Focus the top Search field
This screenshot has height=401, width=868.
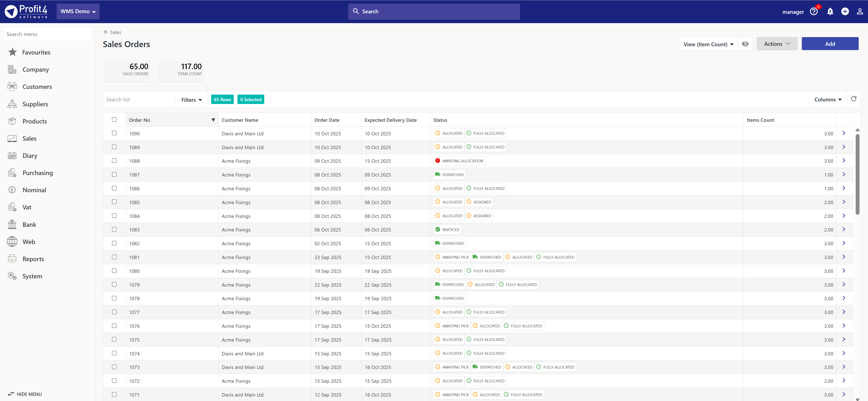pos(434,11)
